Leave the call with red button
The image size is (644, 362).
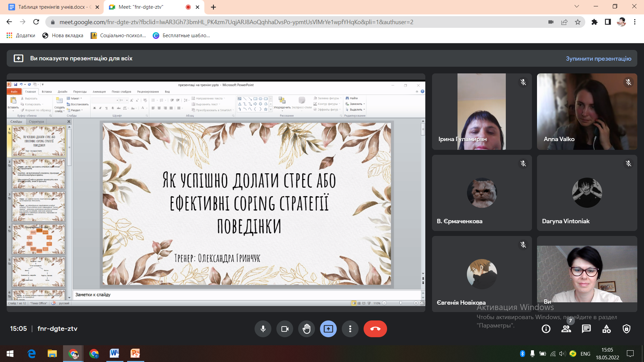(375, 329)
